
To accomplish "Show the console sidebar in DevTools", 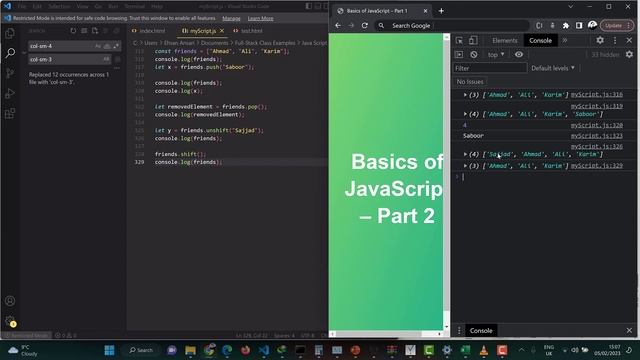I will [x=459, y=55].
